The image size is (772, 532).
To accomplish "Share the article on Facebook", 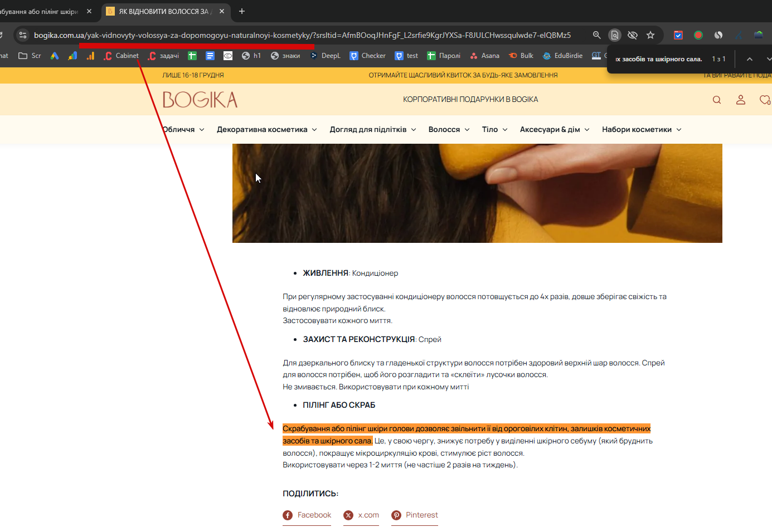I will coord(307,515).
